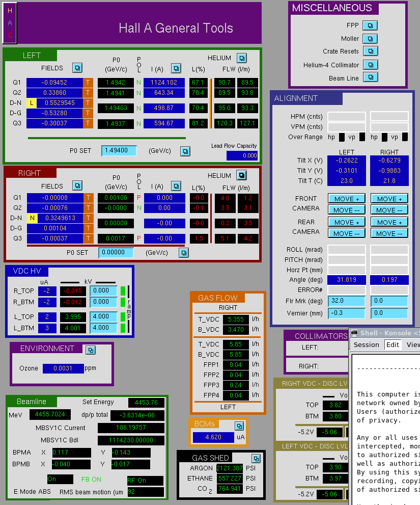Toggle RIGHT D-G field T button

(x=89, y=228)
